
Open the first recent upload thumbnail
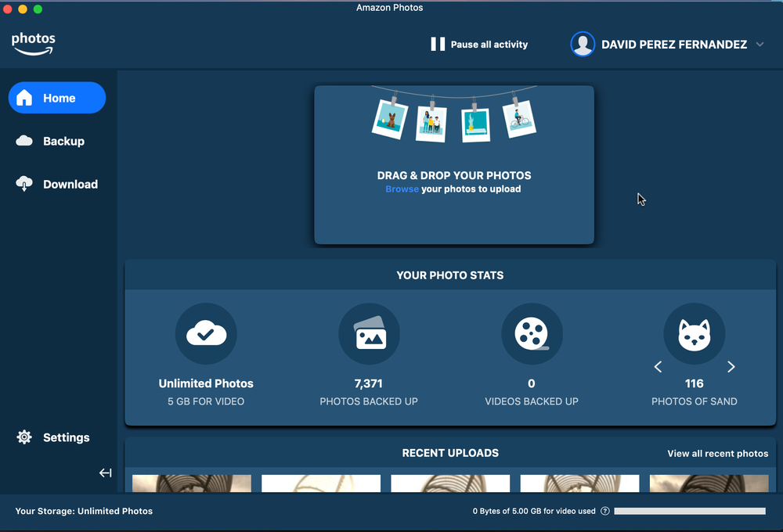point(192,483)
